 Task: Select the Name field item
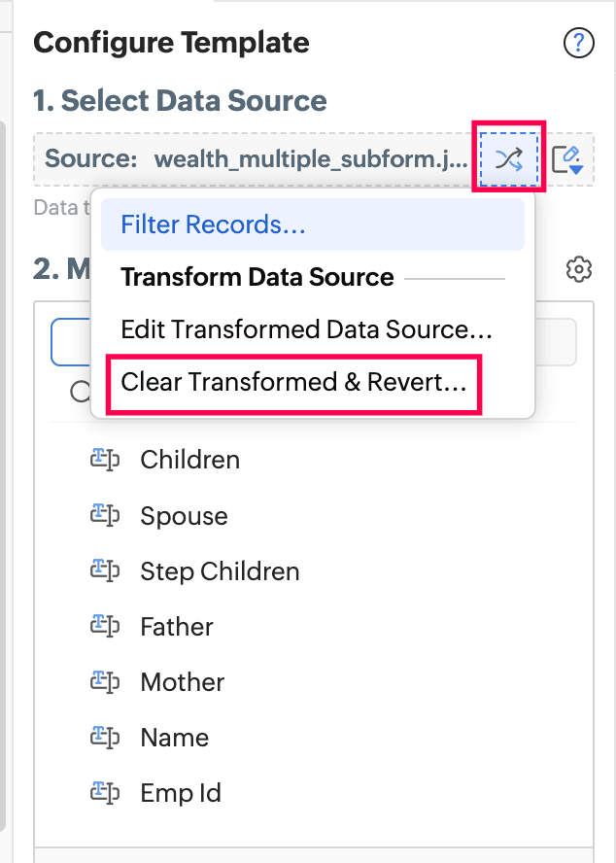pyautogui.click(x=175, y=738)
